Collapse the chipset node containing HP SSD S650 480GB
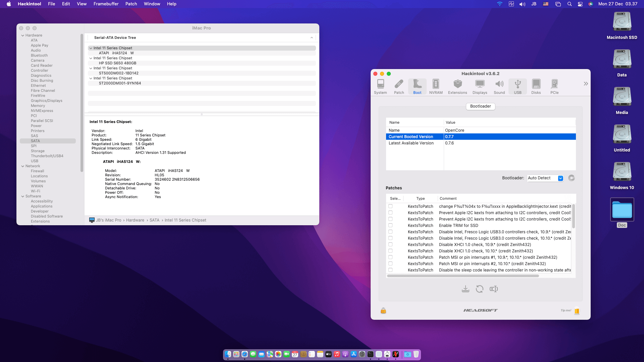Image resolution: width=644 pixels, height=362 pixels. coord(91,58)
